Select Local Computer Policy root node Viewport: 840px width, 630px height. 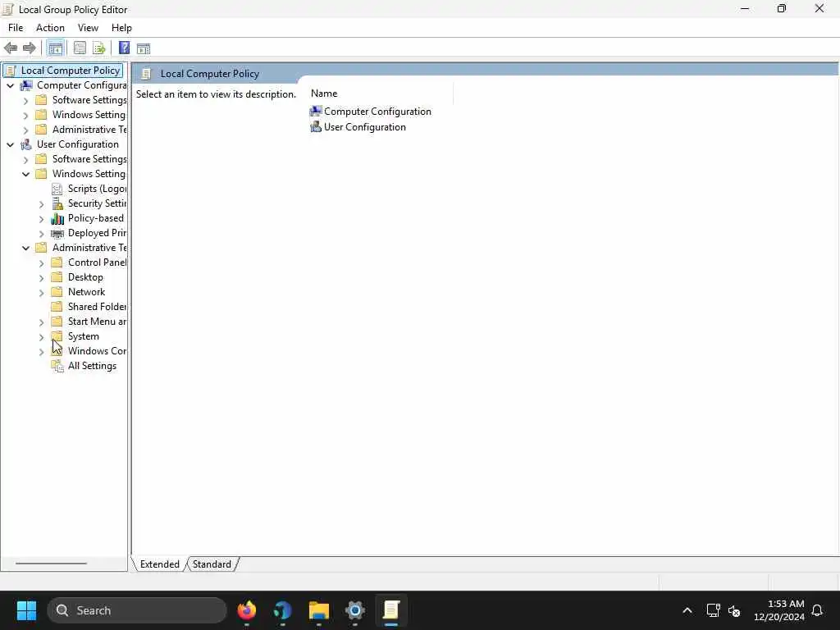pyautogui.click(x=71, y=71)
